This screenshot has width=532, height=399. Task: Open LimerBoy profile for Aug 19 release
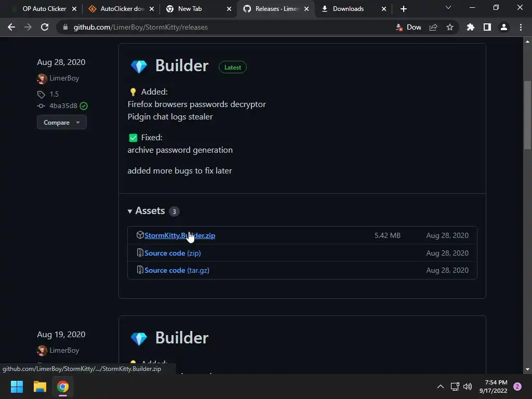coord(64,350)
